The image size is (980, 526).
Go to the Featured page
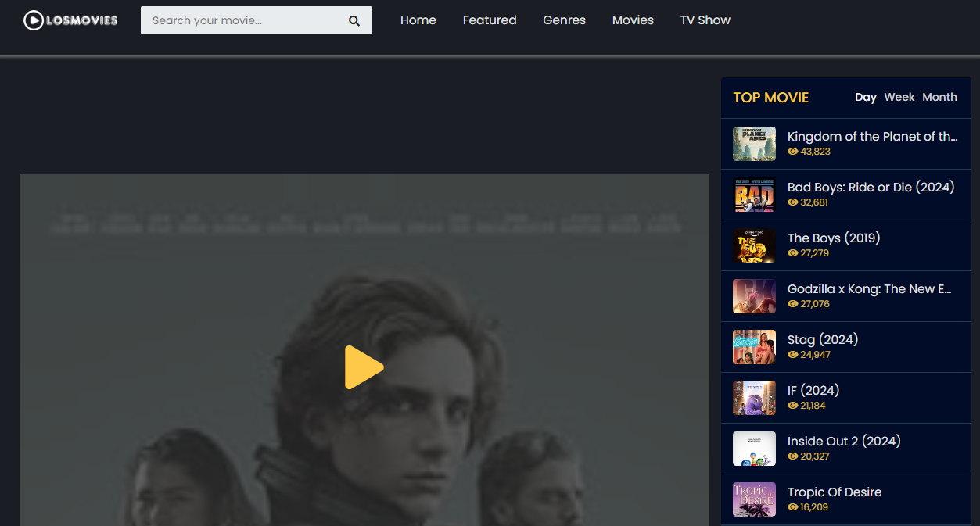[490, 20]
